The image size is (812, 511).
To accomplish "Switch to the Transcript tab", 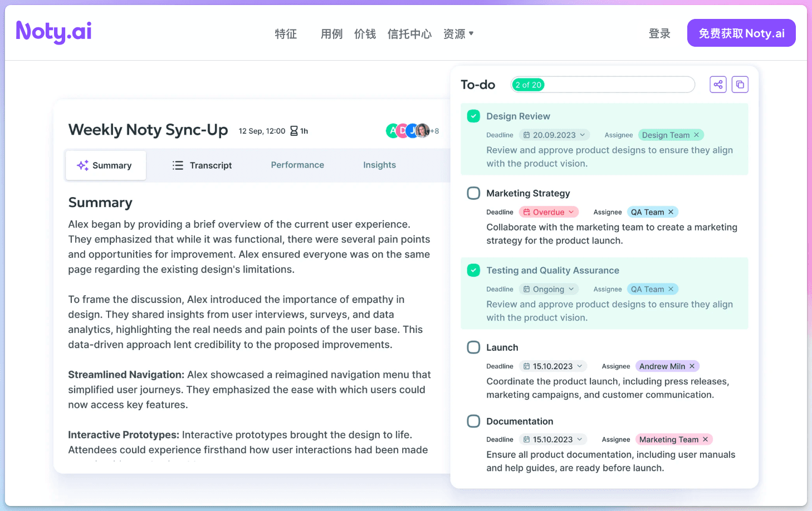I will (202, 165).
